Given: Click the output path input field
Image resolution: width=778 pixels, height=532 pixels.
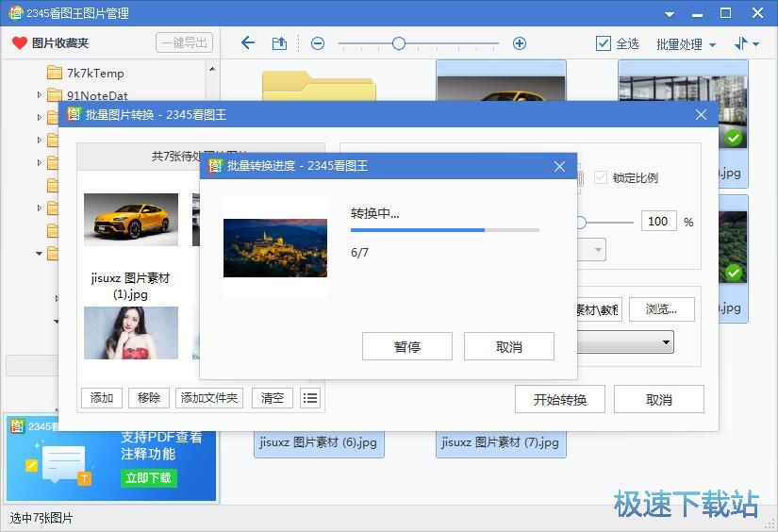Looking at the screenshot, I should [600, 309].
